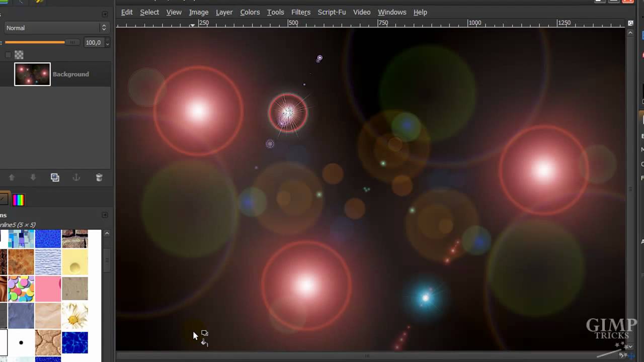Choose the pink pattern swatch
The image size is (644, 362).
[x=48, y=289]
